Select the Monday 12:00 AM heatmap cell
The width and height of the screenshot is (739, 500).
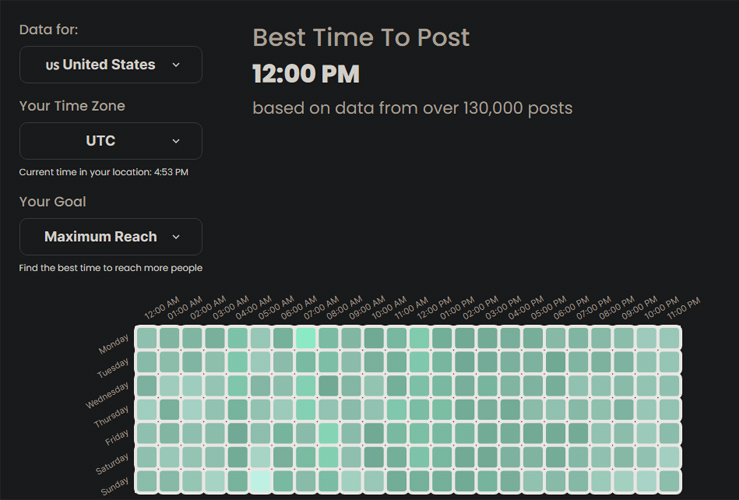pyautogui.click(x=146, y=338)
